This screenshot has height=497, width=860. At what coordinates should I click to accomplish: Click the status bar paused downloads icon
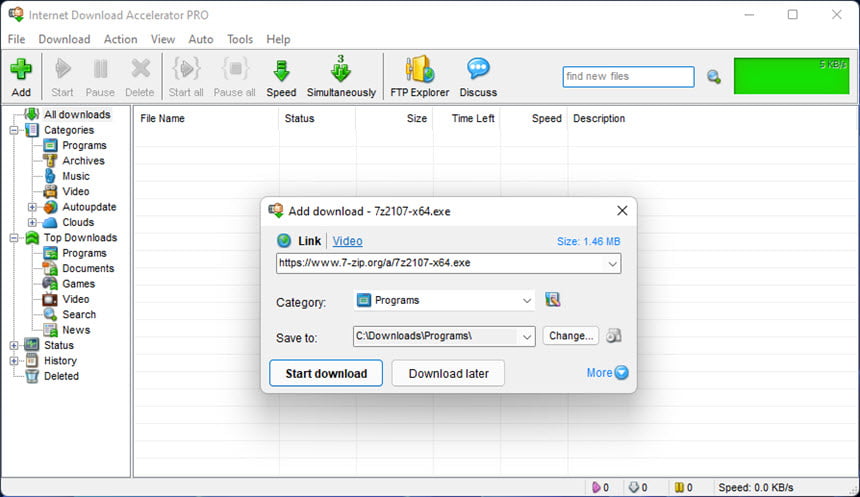click(679, 487)
